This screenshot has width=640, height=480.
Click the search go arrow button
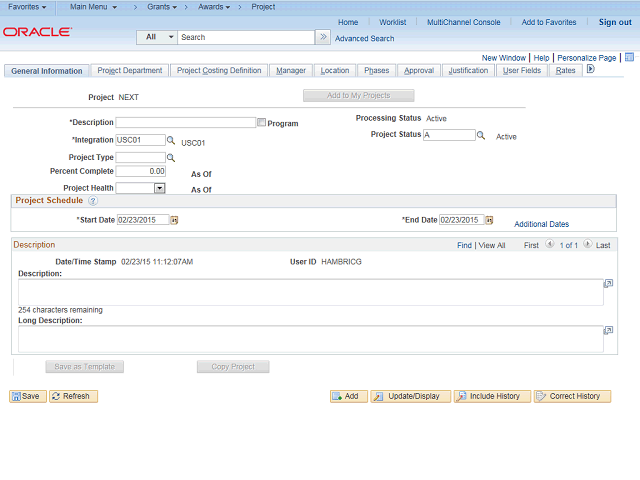323,37
